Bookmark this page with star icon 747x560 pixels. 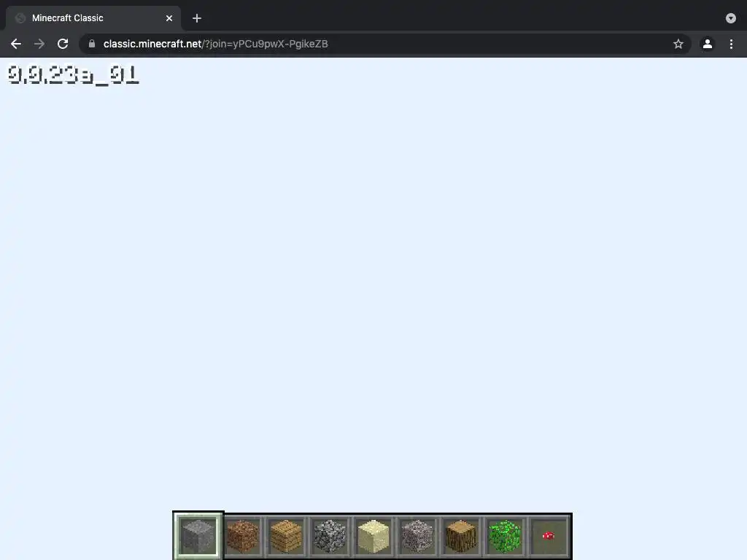678,44
